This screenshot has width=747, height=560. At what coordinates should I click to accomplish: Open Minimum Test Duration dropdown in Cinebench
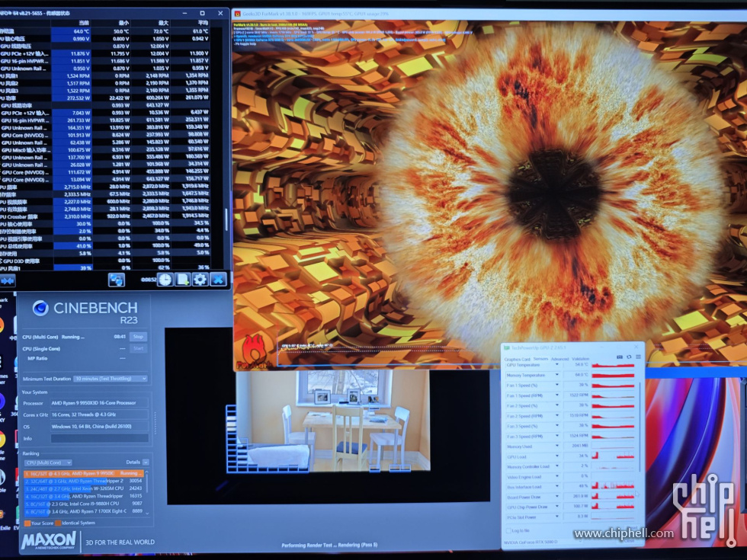(x=111, y=379)
